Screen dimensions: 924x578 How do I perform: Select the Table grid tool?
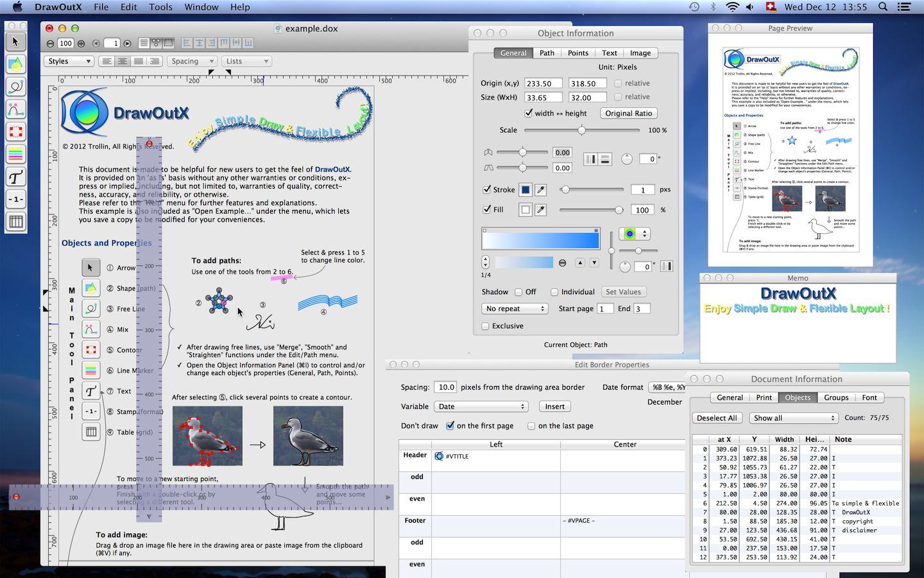[x=15, y=222]
